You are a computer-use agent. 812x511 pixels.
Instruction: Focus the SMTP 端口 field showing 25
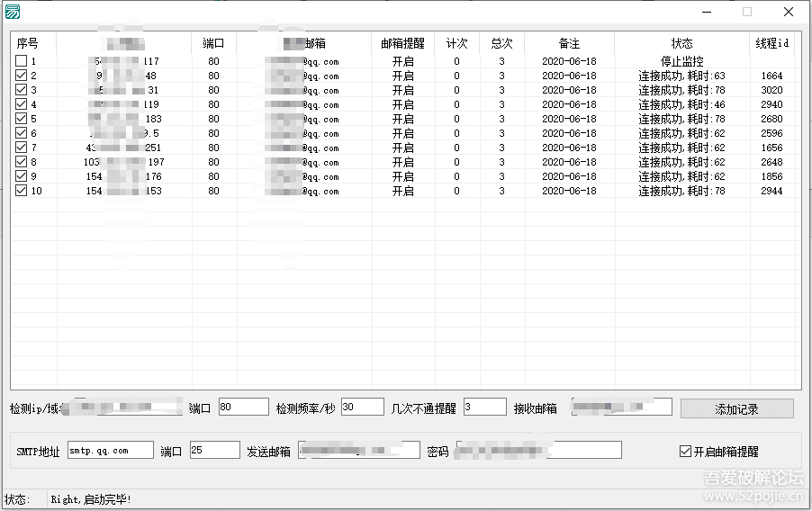coord(215,450)
